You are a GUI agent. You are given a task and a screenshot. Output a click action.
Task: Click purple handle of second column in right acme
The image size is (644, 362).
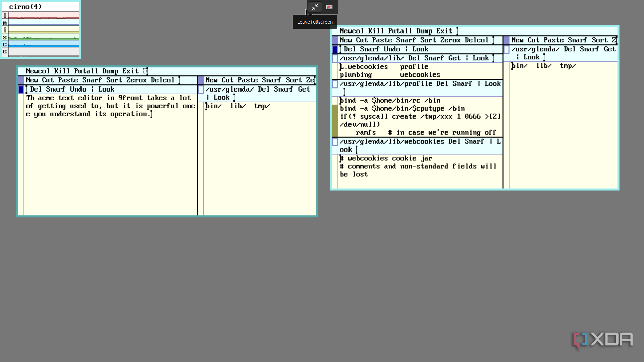click(506, 40)
